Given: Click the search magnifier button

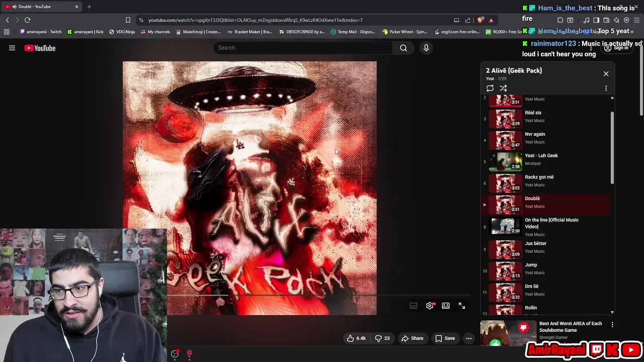Looking at the screenshot, I should click(404, 48).
